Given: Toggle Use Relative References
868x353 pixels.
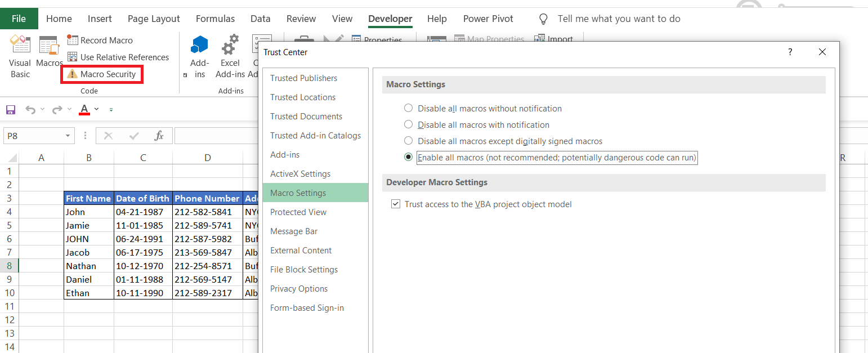Looking at the screenshot, I should 118,57.
